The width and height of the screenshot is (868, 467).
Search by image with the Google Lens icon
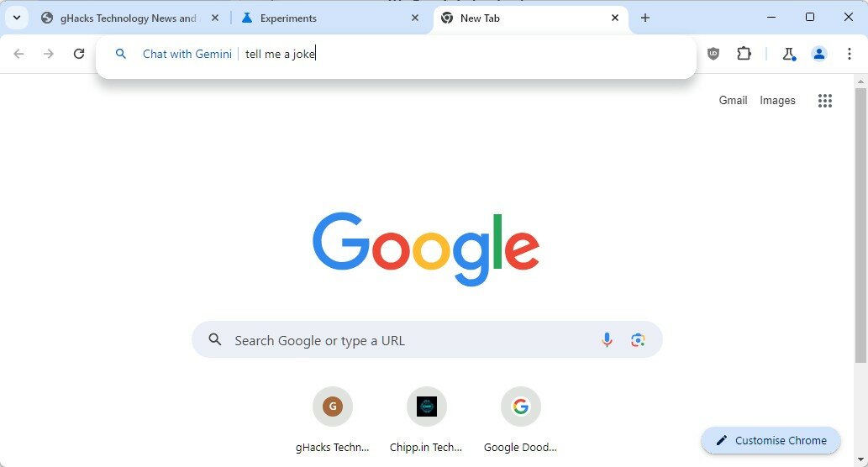pyautogui.click(x=638, y=339)
